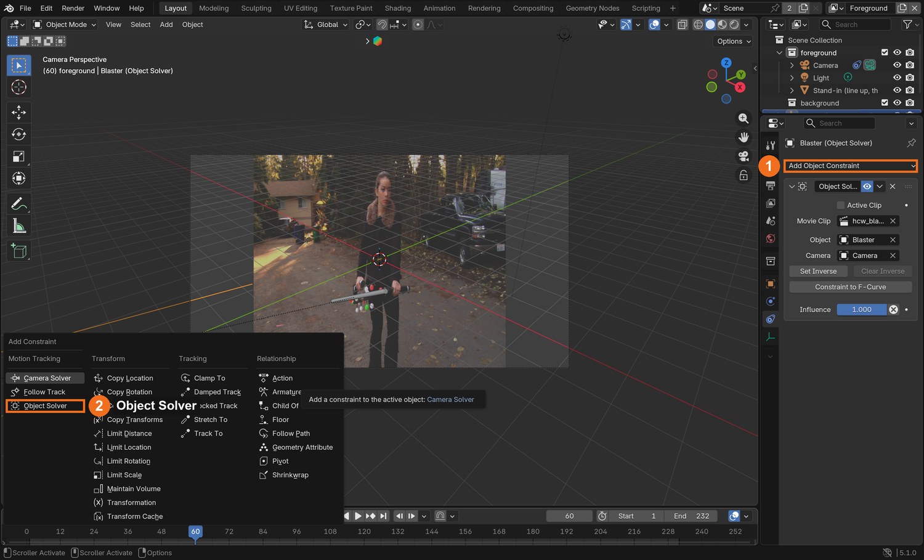Click the Set Inverse button
The height and width of the screenshot is (560, 924).
818,271
